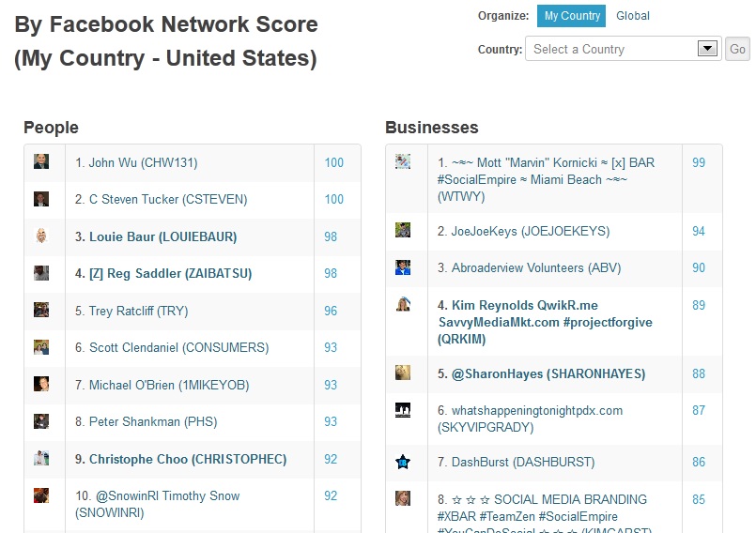Click John Wu's score of 100
Viewport: 756px width, 533px height.
333,163
